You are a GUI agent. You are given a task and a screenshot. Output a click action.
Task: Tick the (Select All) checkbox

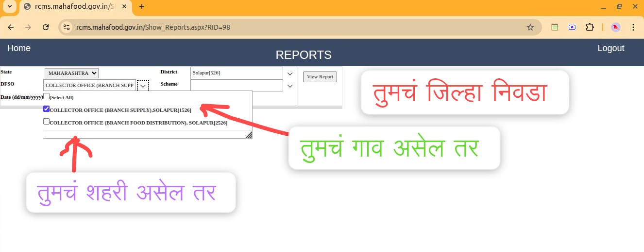click(x=47, y=96)
